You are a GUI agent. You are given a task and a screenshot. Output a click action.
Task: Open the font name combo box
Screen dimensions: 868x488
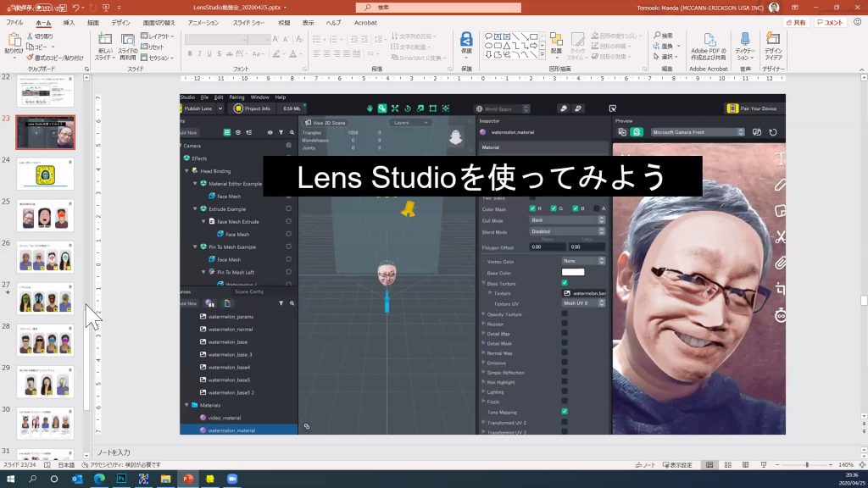[216, 39]
